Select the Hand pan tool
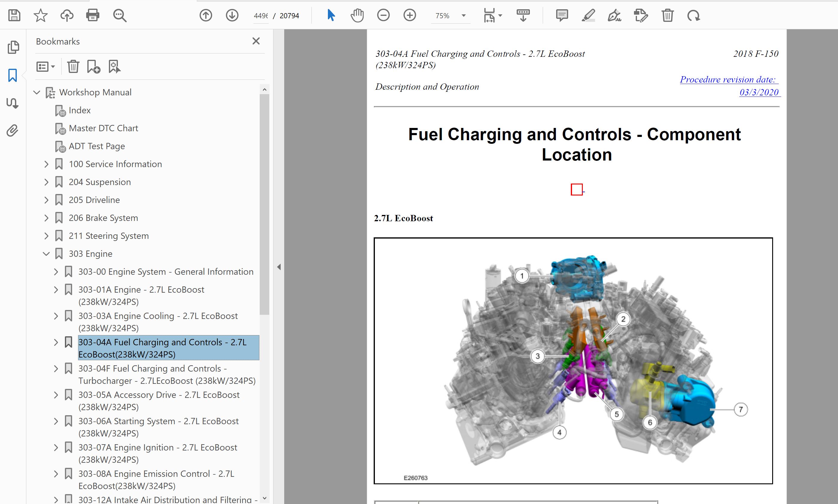 (357, 16)
